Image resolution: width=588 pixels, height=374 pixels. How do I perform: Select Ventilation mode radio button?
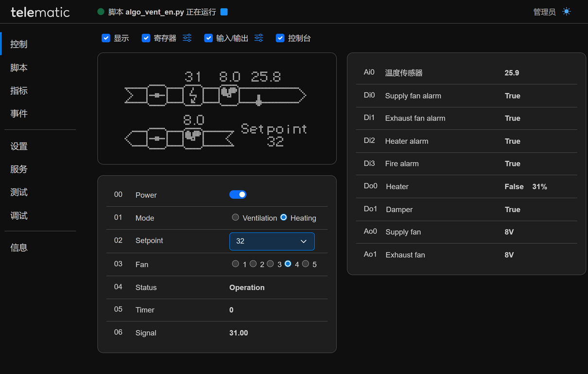point(236,218)
